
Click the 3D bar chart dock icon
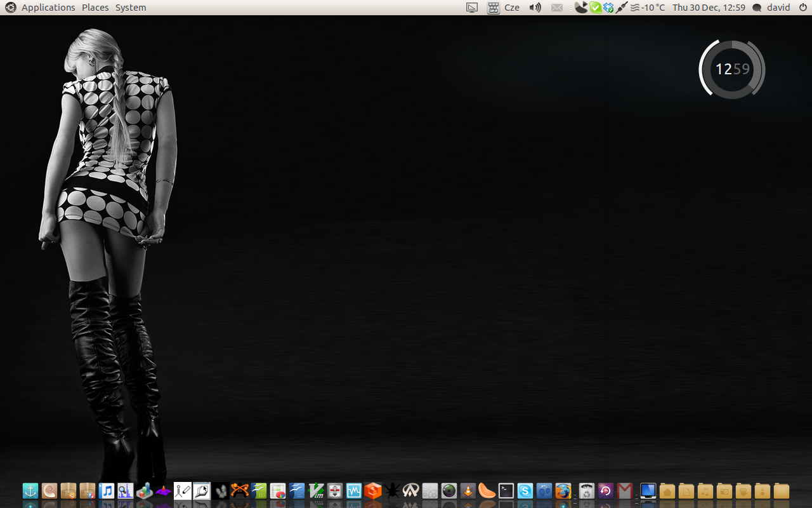pos(145,491)
